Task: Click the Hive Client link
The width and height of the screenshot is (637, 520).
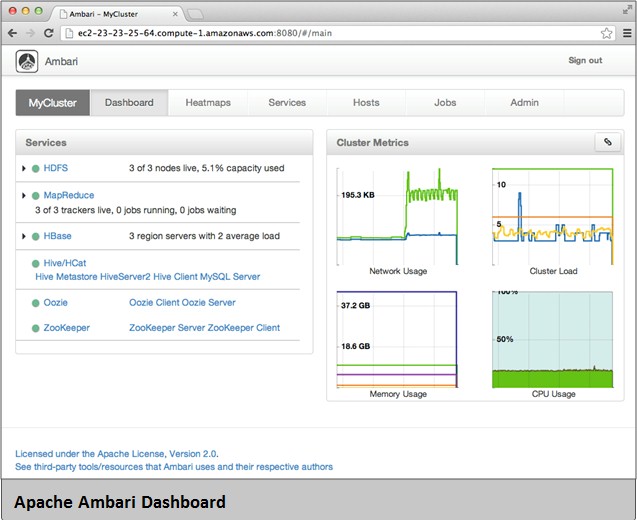Action: (x=175, y=277)
